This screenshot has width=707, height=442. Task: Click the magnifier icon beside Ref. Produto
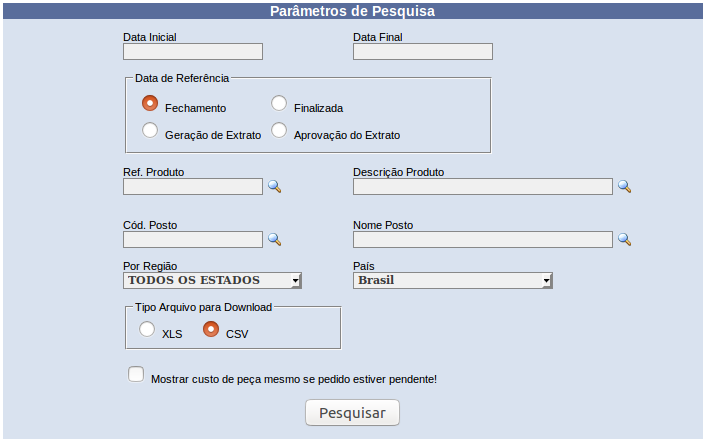(275, 186)
